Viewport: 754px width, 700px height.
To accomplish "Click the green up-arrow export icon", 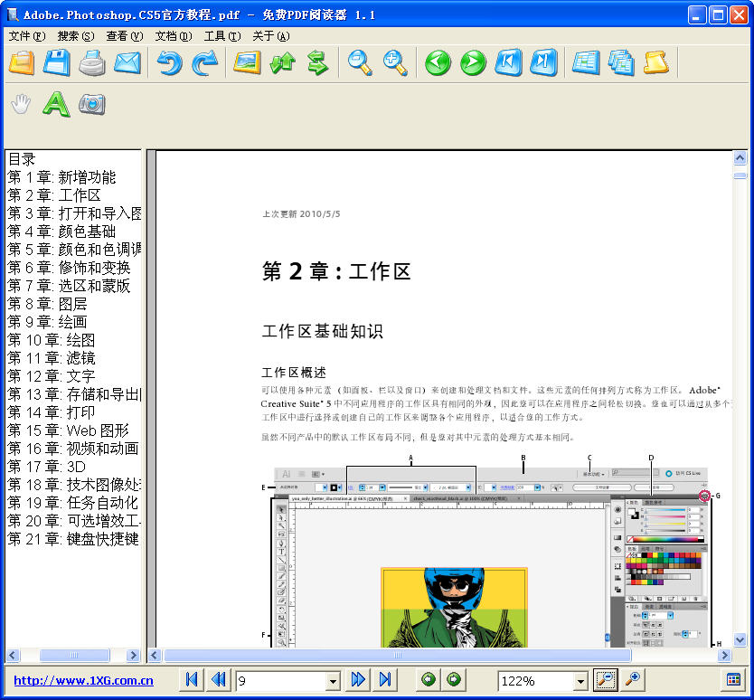I will click(282, 62).
